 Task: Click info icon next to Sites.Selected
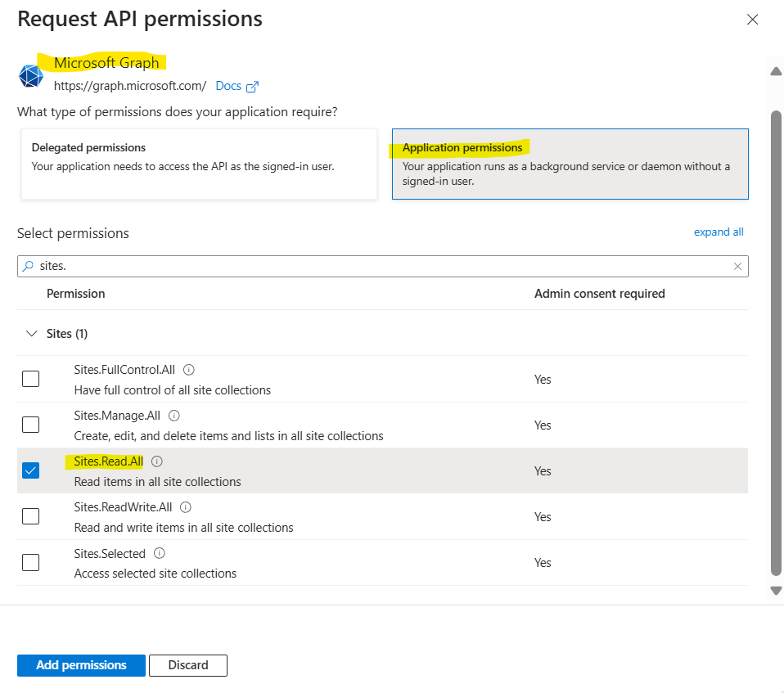coord(160,553)
